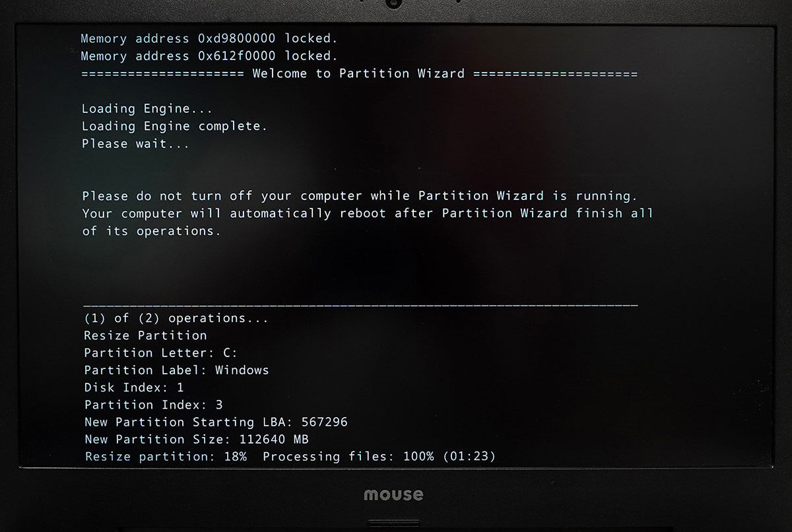The width and height of the screenshot is (792, 532).
Task: Click the 'Partition Index: 3' line
Action: (153, 405)
